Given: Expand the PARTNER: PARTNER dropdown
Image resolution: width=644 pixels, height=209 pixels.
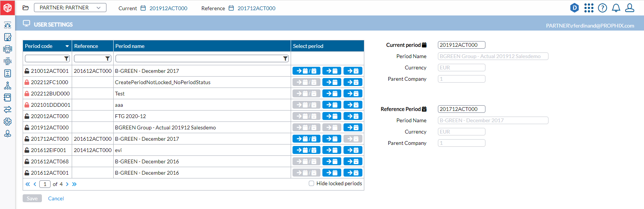Looking at the screenshot, I should [70, 8].
